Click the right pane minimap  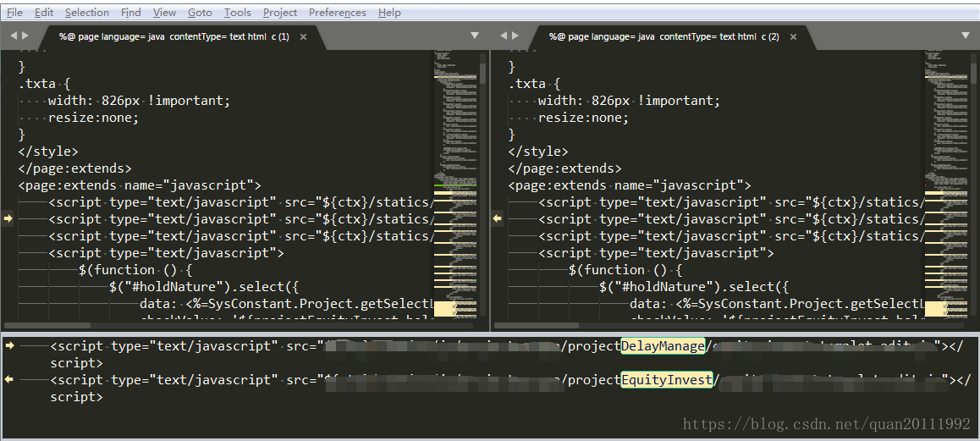pyautogui.click(x=946, y=185)
